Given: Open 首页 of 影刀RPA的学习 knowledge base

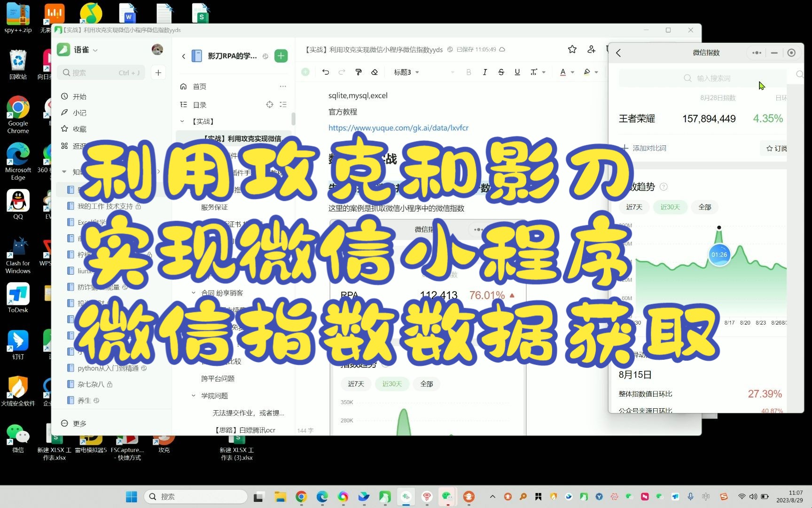Looking at the screenshot, I should (x=199, y=86).
